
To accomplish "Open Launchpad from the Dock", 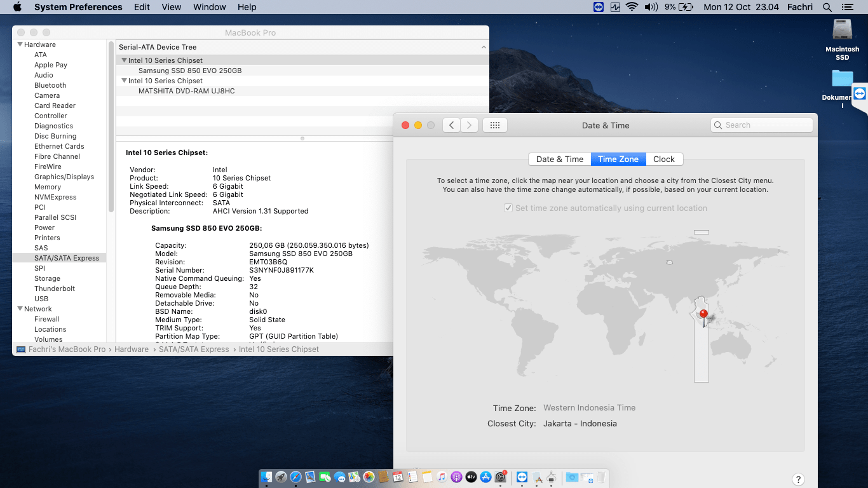I will [281, 477].
